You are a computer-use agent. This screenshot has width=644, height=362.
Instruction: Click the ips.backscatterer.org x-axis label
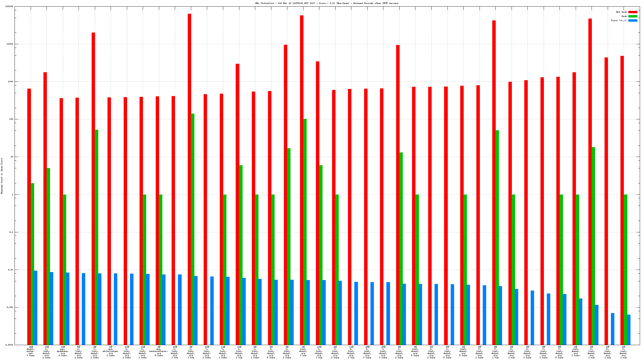coord(159,351)
